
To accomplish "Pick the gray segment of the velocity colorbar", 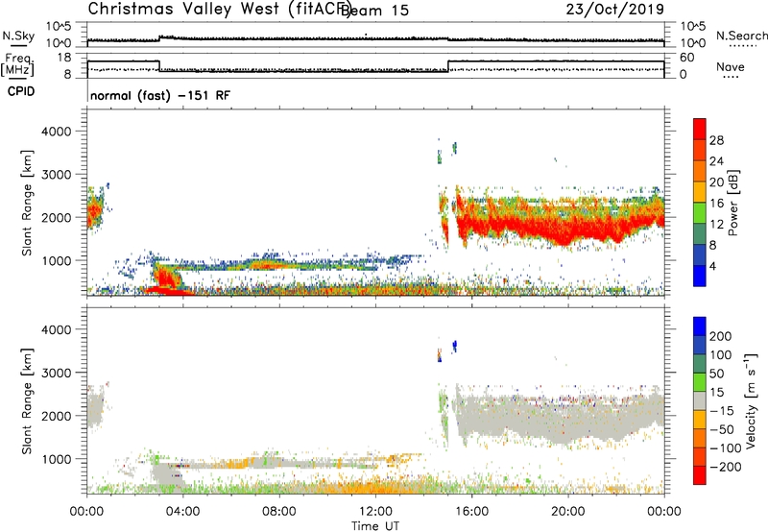I will (x=700, y=401).
